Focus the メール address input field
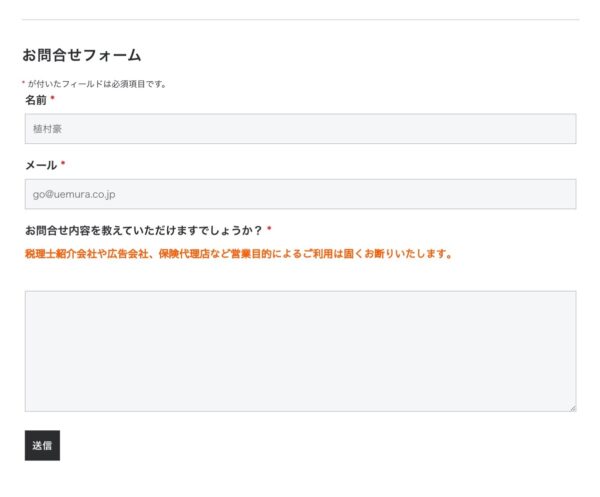The width and height of the screenshot is (600, 497). point(300,194)
